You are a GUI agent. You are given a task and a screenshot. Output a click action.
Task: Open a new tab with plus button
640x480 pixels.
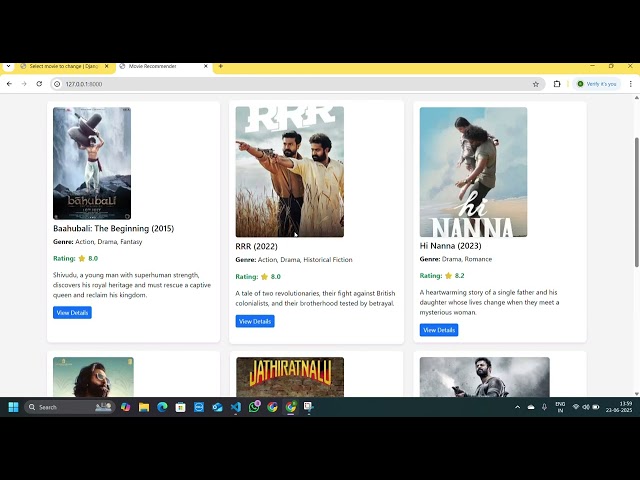coord(221,66)
